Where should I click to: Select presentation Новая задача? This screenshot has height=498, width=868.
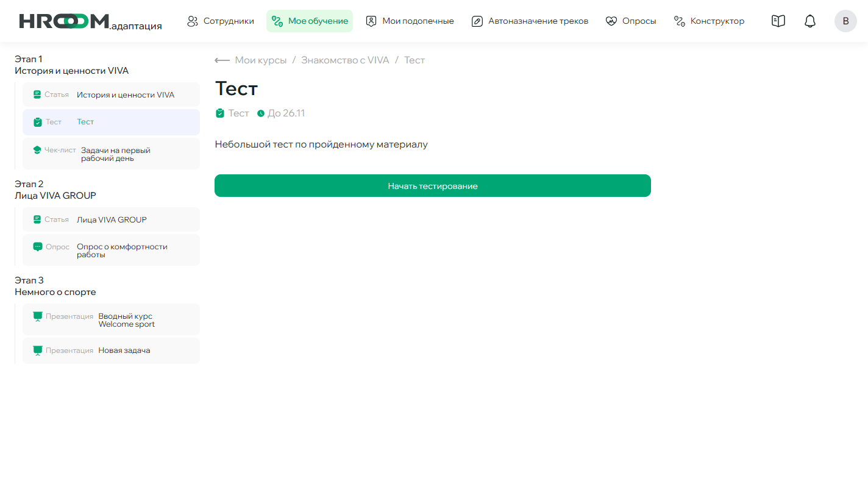point(111,351)
